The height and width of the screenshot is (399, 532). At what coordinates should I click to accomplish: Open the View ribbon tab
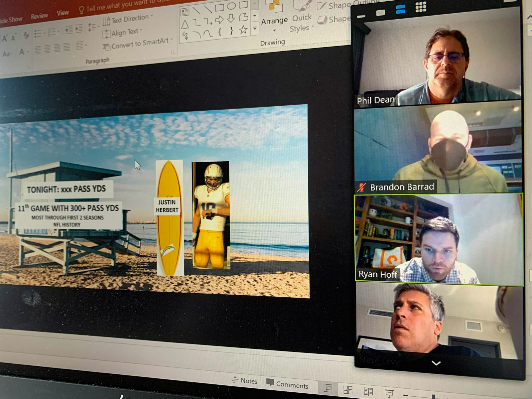(x=63, y=13)
